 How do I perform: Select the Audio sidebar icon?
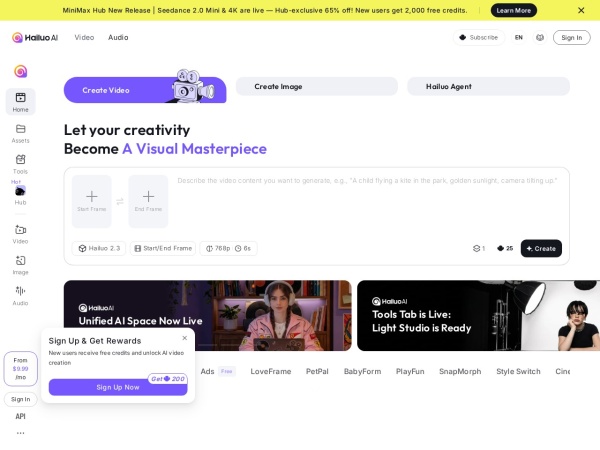point(20,296)
